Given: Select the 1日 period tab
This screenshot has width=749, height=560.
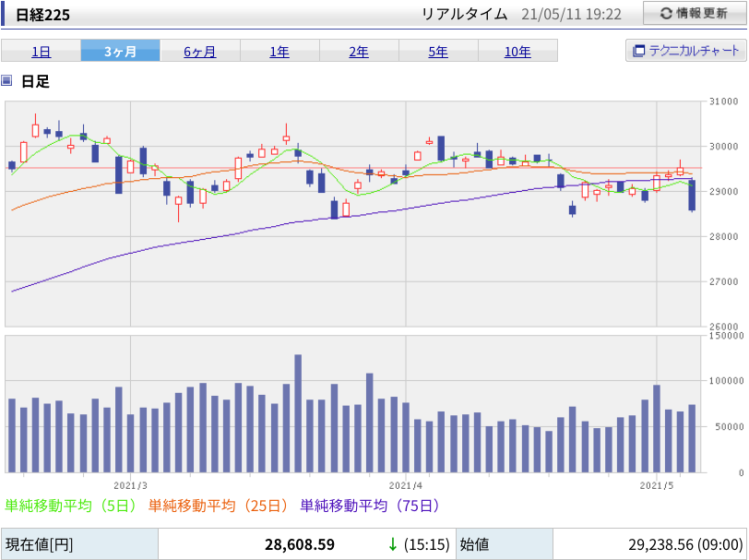Looking at the screenshot, I should pyautogui.click(x=42, y=51).
